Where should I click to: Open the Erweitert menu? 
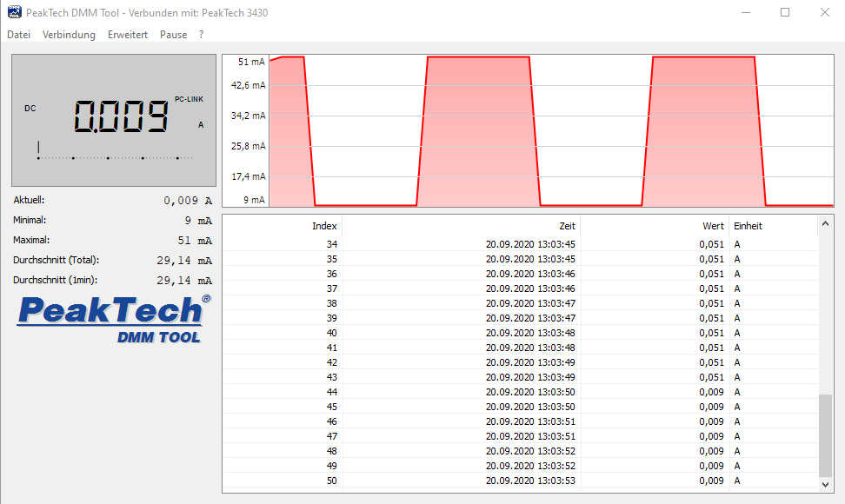click(x=127, y=35)
